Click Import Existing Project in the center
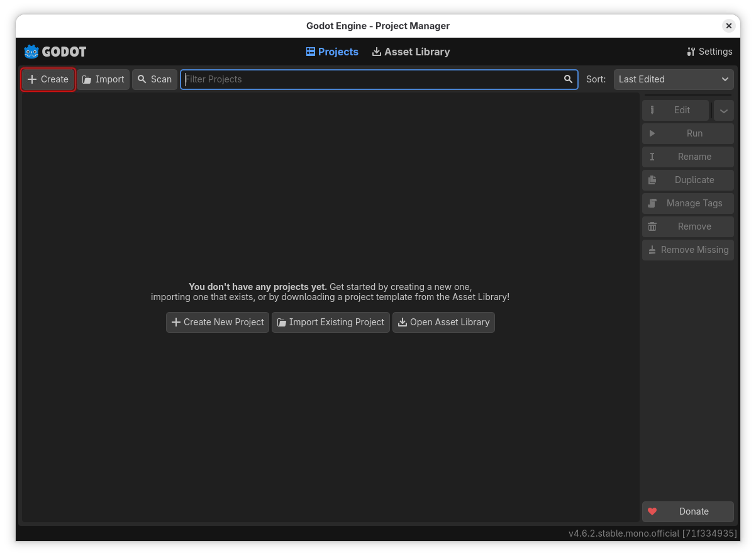756x558 pixels. click(x=331, y=322)
